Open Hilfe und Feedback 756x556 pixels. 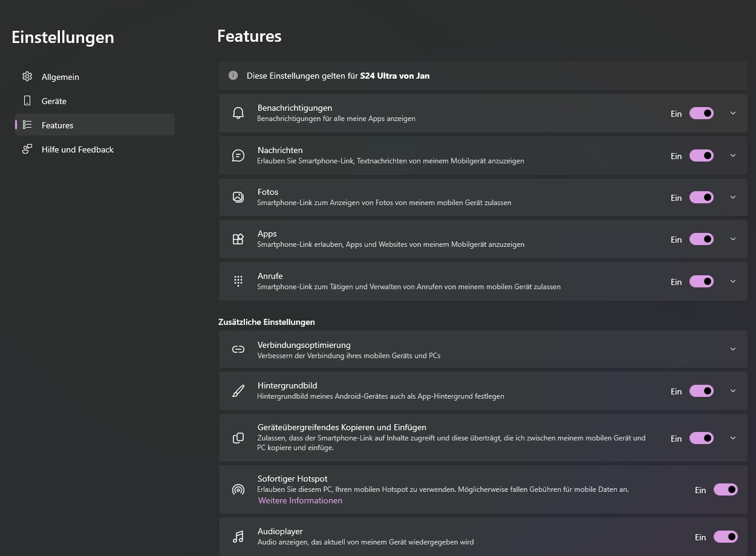[x=77, y=149]
